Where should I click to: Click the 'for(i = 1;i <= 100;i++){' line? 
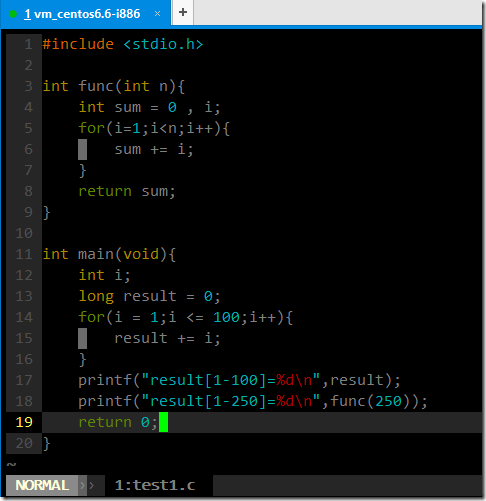tap(186, 317)
